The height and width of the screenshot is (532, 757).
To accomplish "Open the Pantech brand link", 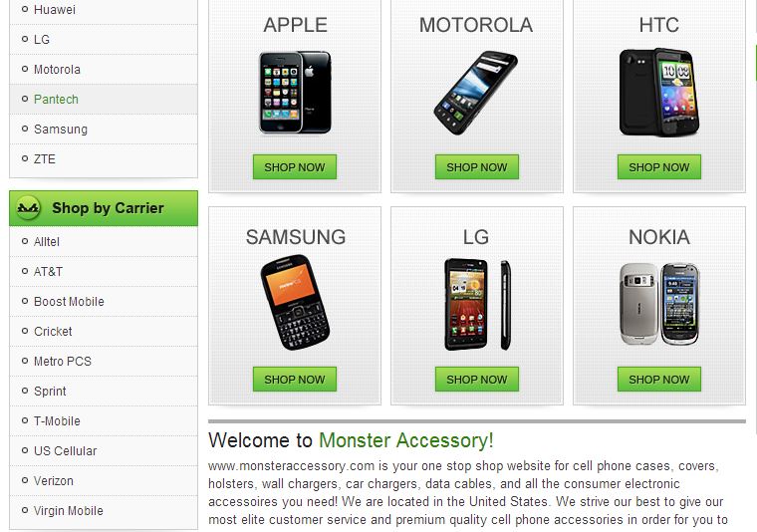I will (x=56, y=100).
